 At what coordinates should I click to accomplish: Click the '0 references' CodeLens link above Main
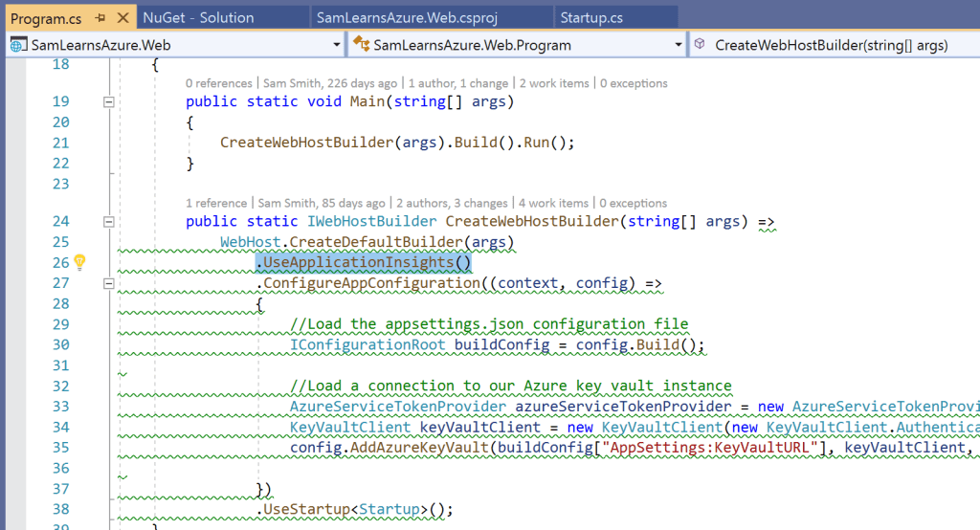pos(217,83)
